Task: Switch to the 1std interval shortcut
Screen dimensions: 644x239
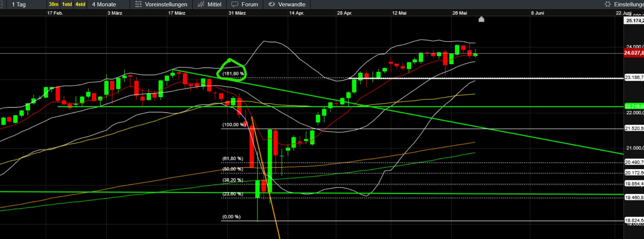Action: (x=67, y=4)
